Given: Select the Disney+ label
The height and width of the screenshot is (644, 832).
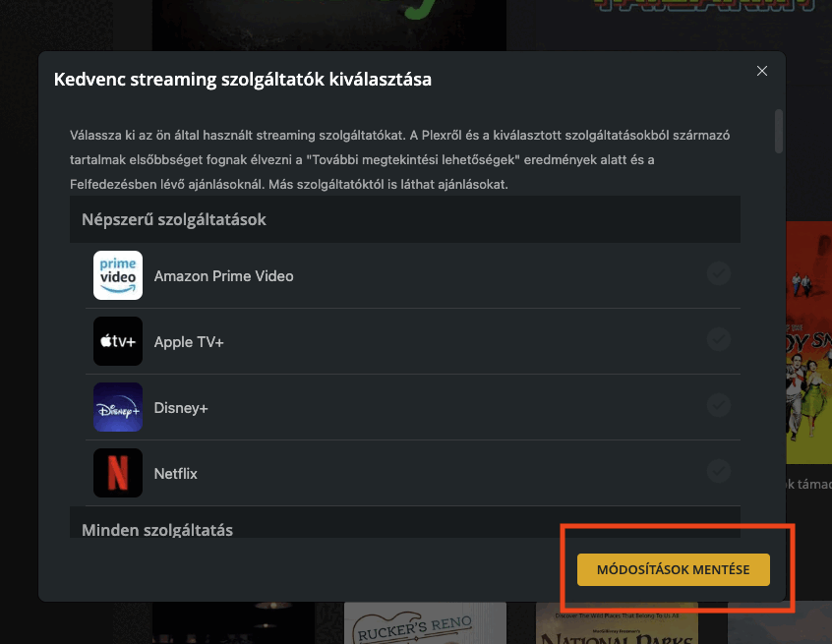Looking at the screenshot, I should tap(181, 407).
